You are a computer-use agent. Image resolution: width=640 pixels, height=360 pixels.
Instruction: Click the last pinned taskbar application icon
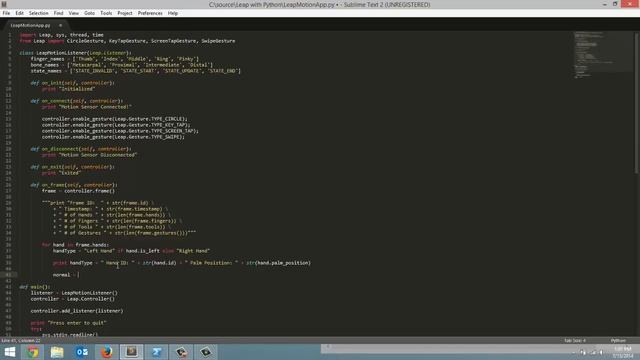click(206, 352)
